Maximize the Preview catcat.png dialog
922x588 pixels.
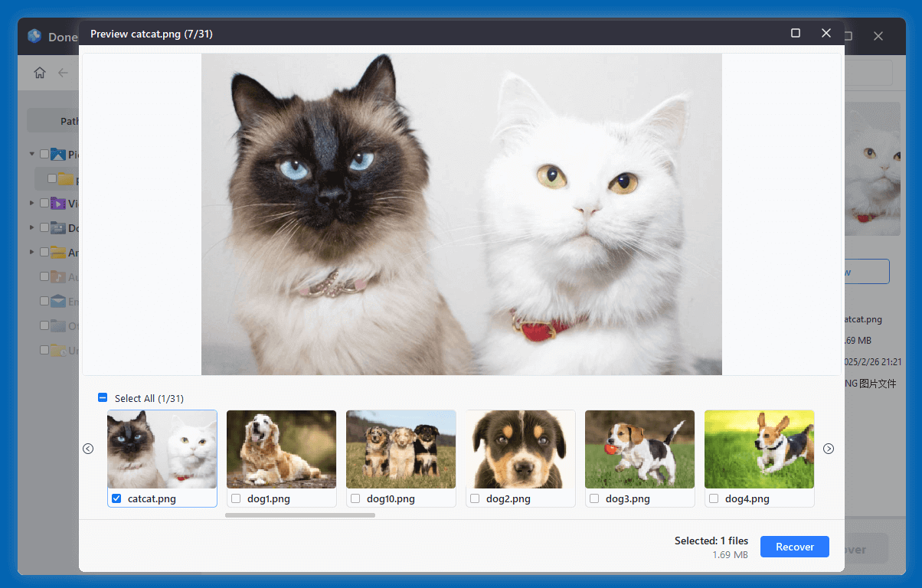tap(796, 33)
